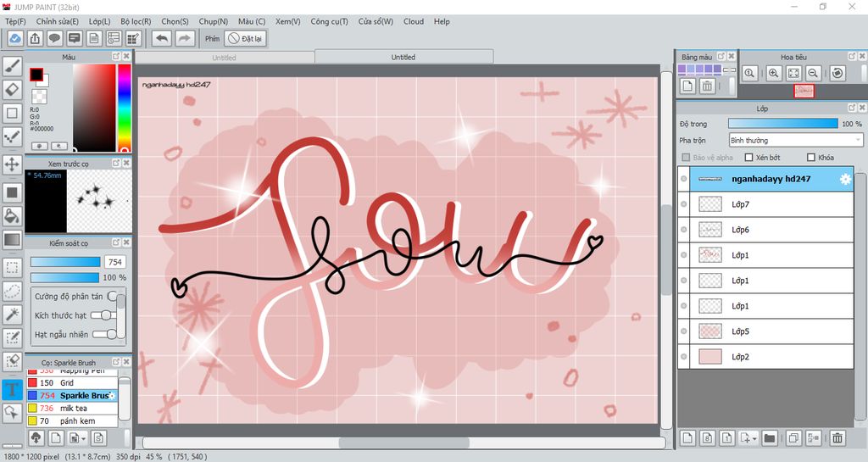This screenshot has height=462, width=868.
Task: Pop out the Kiểm soát cọ panel
Action: coord(116,242)
